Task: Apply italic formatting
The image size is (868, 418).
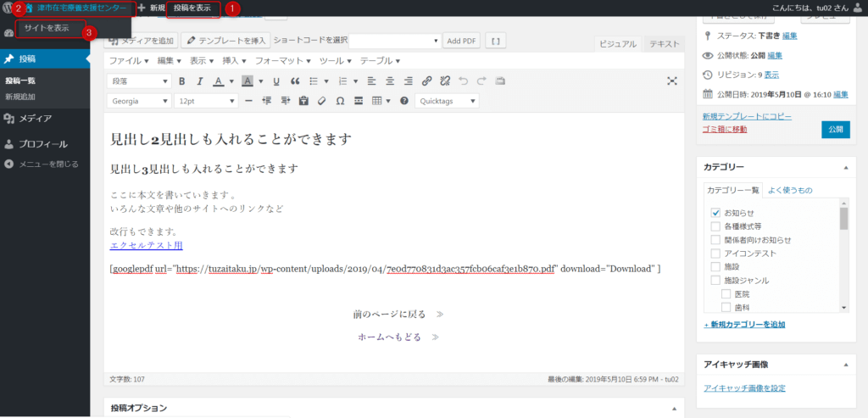Action: coord(198,81)
